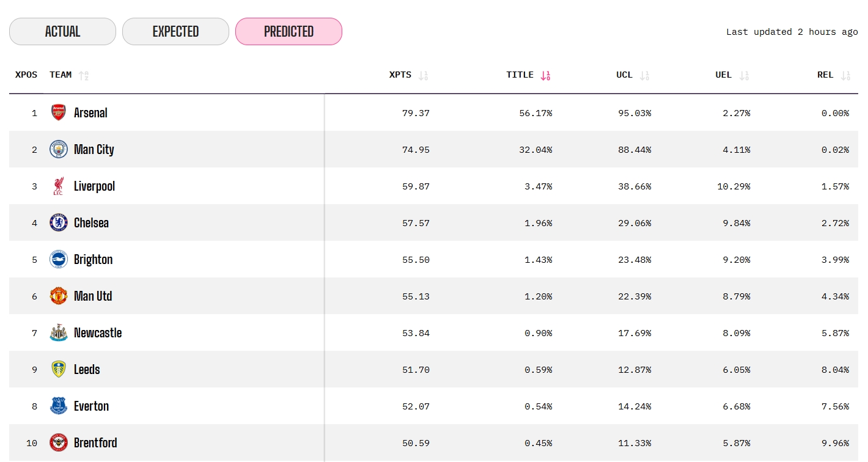Toggle UEL column sort order
Screen dimensions: 868x462
pyautogui.click(x=744, y=75)
